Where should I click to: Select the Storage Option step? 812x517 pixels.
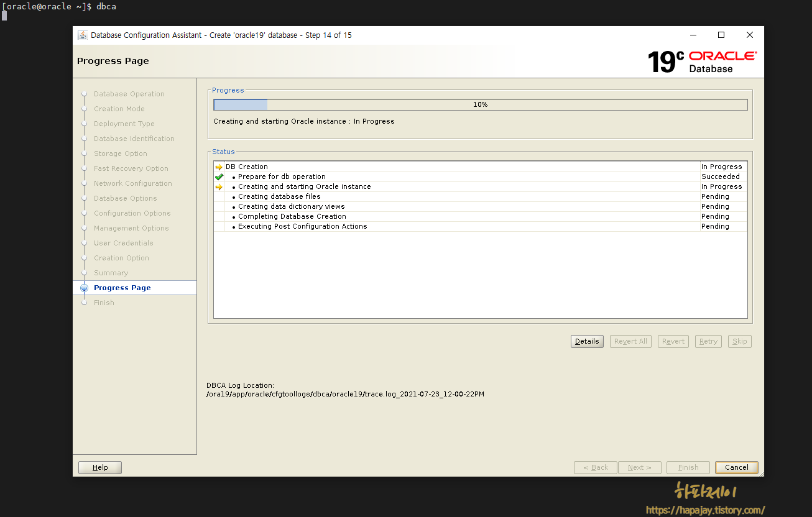coord(121,153)
